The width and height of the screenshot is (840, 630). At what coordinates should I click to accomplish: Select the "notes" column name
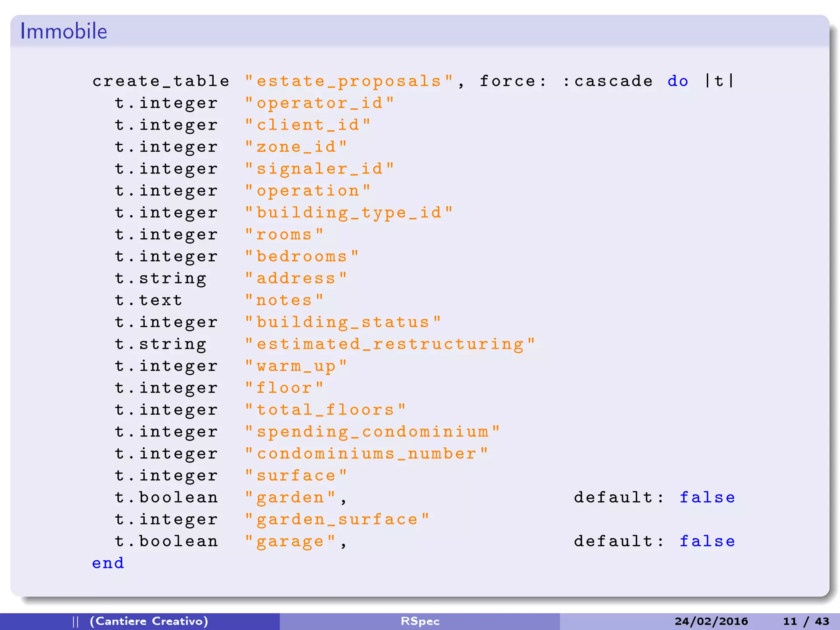pos(284,300)
